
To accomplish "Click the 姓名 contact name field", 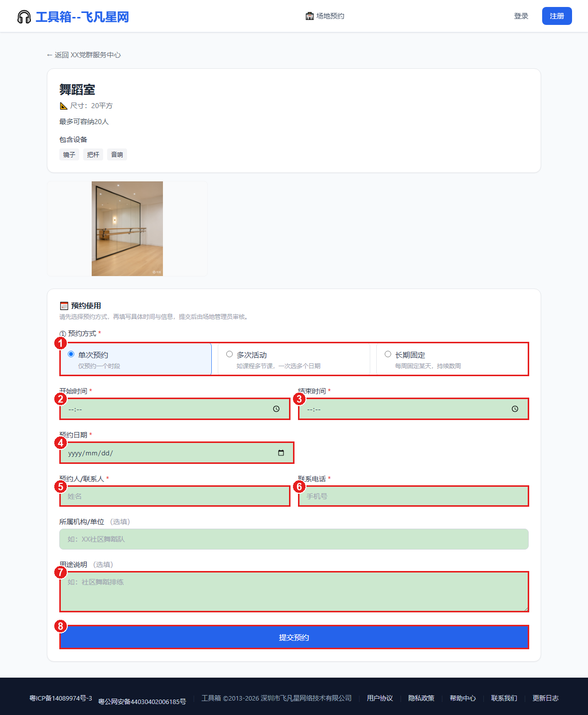I will (175, 496).
